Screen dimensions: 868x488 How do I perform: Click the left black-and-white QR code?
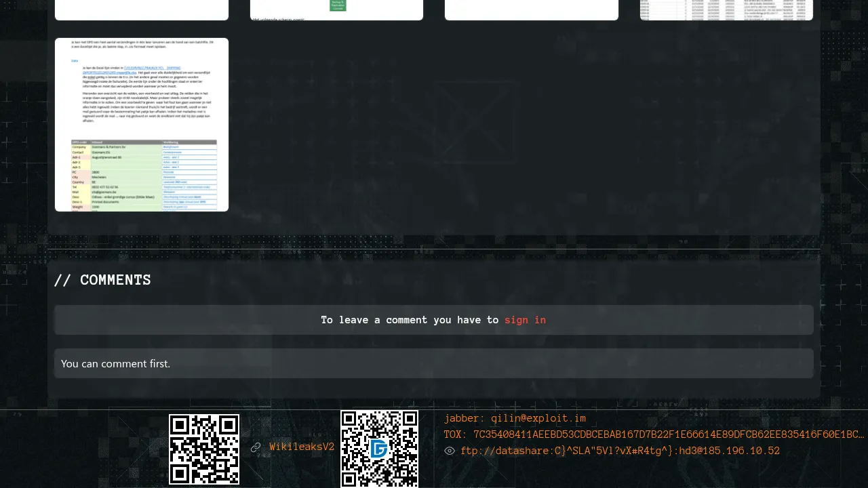coord(204,449)
